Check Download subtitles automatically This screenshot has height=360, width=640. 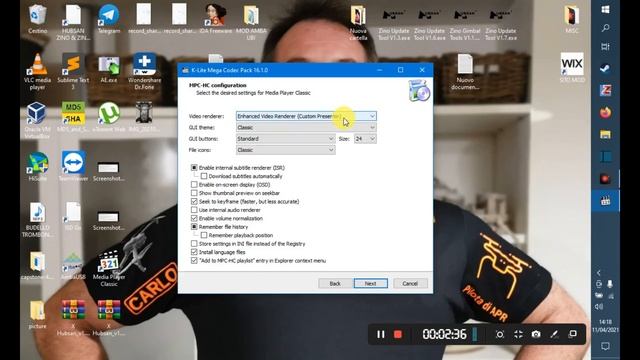pyautogui.click(x=204, y=176)
